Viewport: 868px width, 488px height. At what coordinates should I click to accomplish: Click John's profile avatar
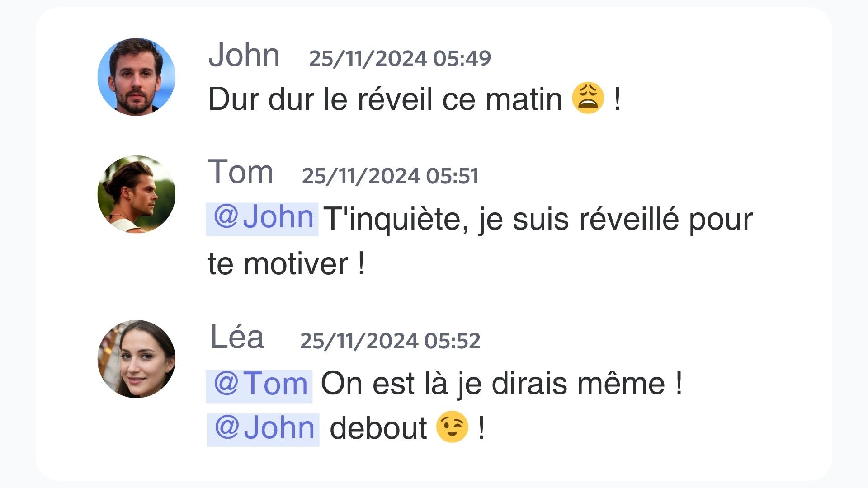136,77
